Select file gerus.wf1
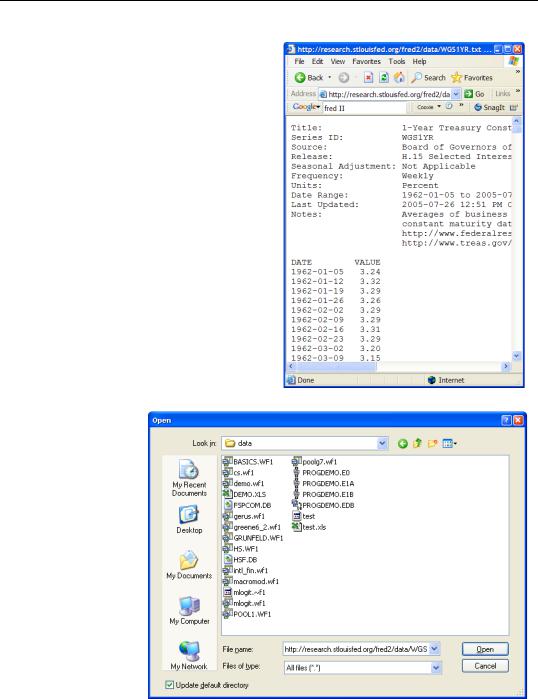This screenshot has width=538, height=699. pos(244,516)
